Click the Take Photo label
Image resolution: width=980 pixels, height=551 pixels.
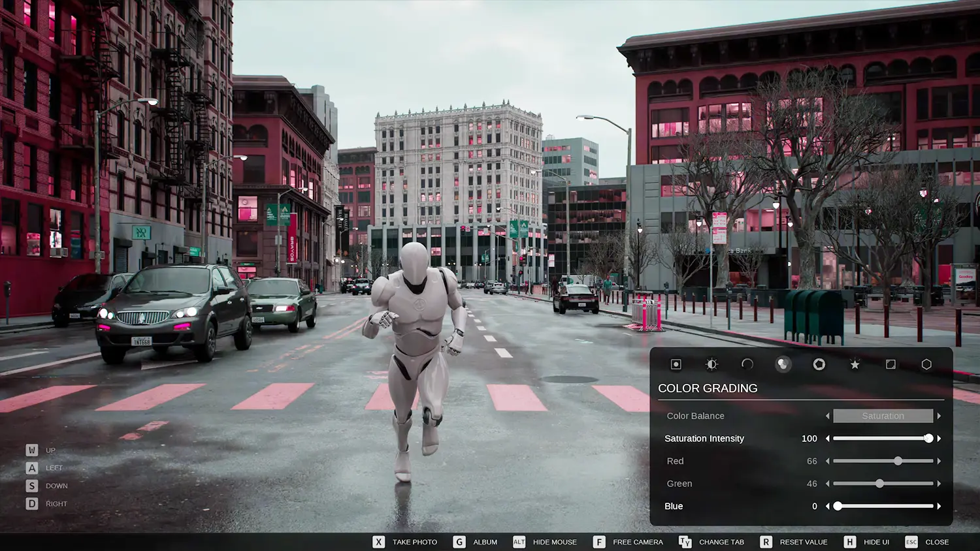point(415,542)
